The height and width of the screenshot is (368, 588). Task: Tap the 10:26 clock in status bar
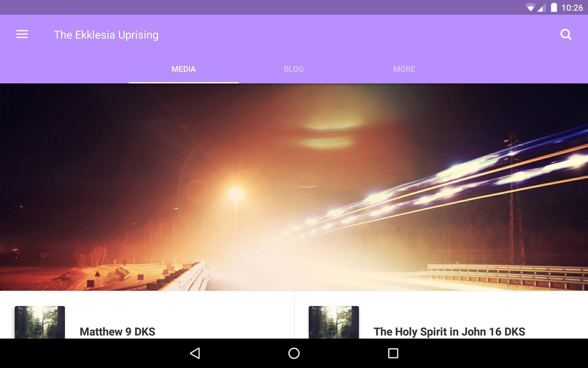[572, 8]
